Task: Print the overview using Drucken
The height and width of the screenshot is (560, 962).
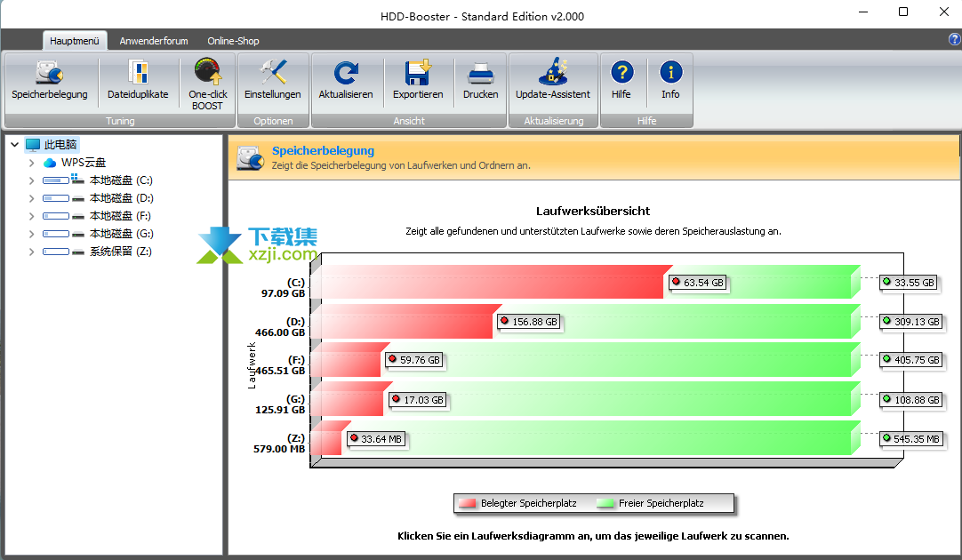Action: pos(480,81)
